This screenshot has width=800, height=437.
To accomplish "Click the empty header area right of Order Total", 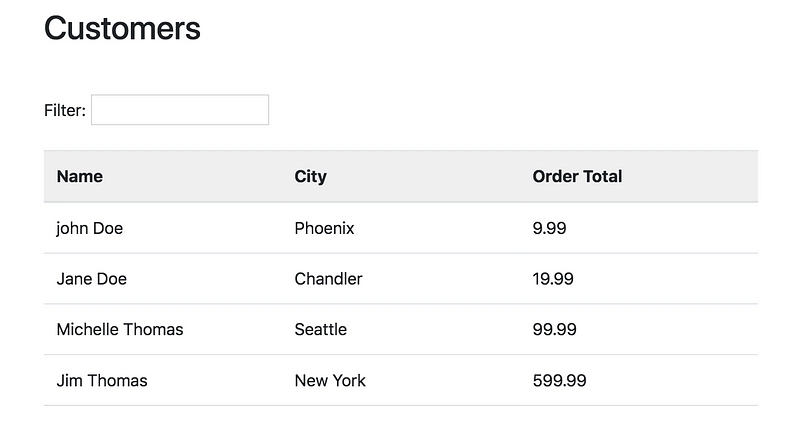I will [690, 176].
